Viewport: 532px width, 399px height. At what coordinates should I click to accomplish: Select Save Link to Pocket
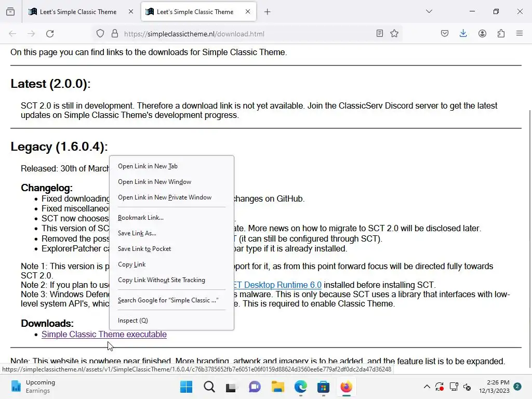(x=171, y=249)
